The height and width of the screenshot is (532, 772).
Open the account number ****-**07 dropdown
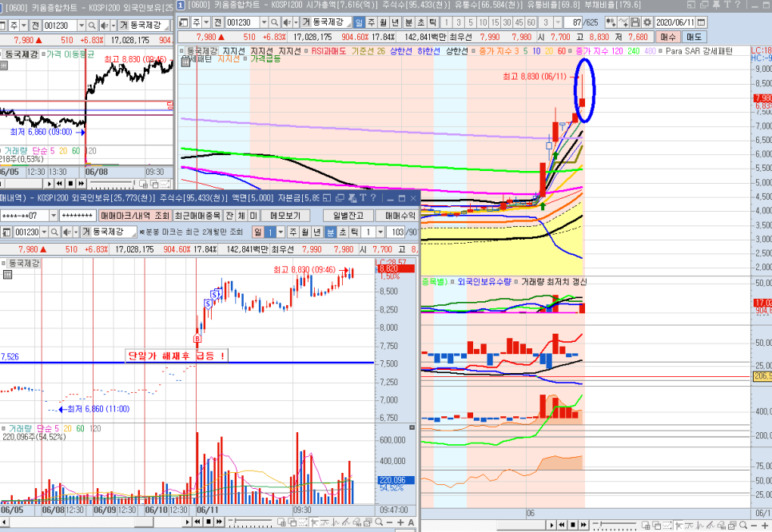coord(54,216)
